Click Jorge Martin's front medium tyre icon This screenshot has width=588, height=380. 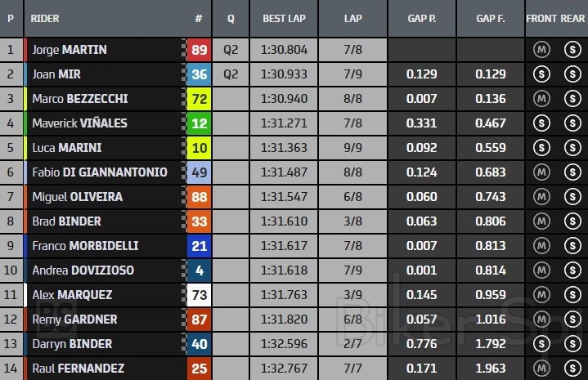(541, 50)
